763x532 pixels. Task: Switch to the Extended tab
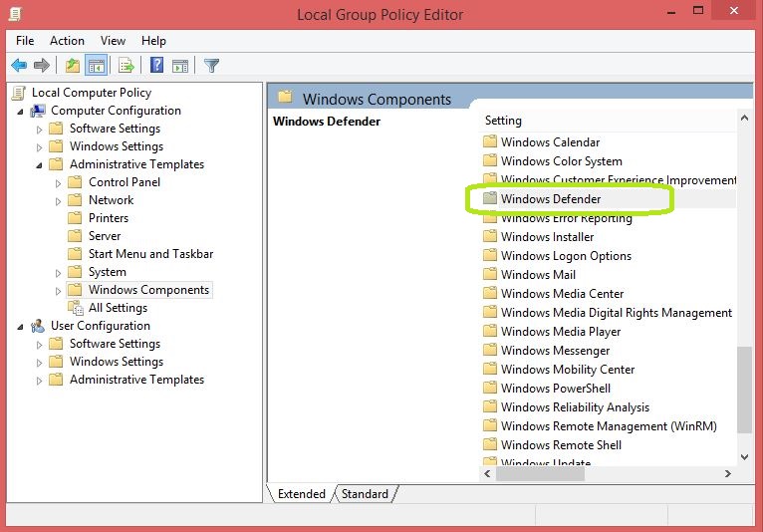click(301, 493)
